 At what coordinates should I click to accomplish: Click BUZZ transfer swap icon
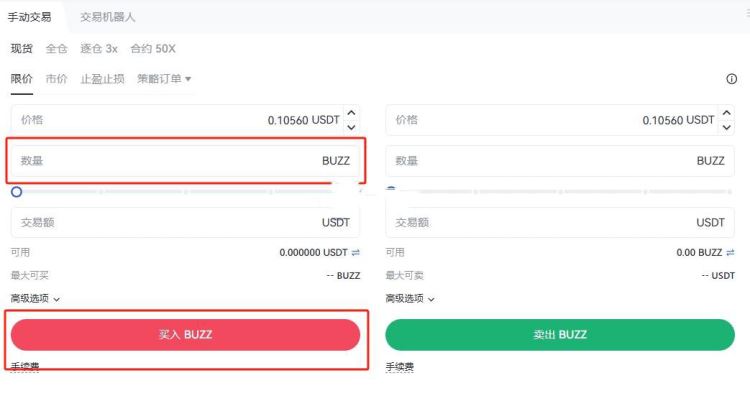(x=730, y=253)
